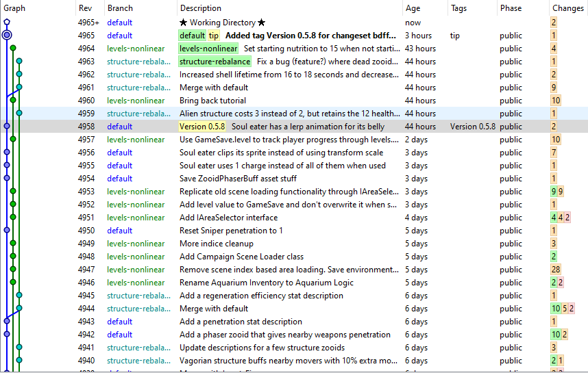Select revision 4960 Bring back tutorial
The height and width of the screenshot is (373, 588).
294,101
